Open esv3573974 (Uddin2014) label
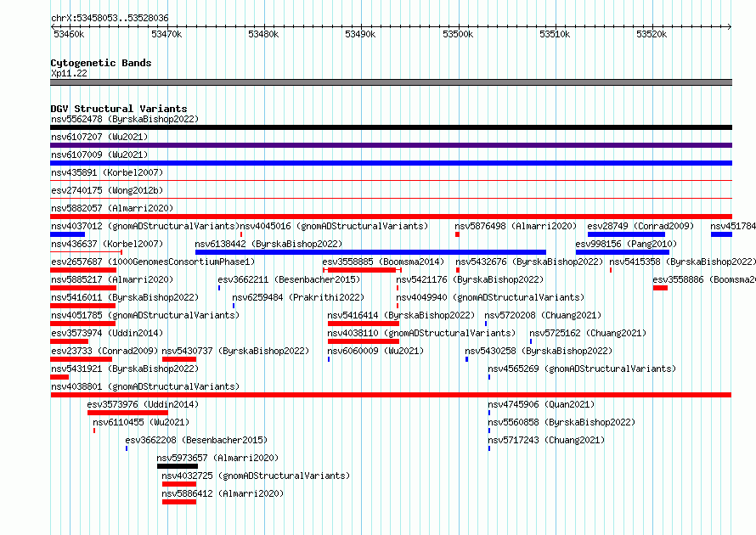Image resolution: width=756 pixels, height=535 pixels. (107, 333)
